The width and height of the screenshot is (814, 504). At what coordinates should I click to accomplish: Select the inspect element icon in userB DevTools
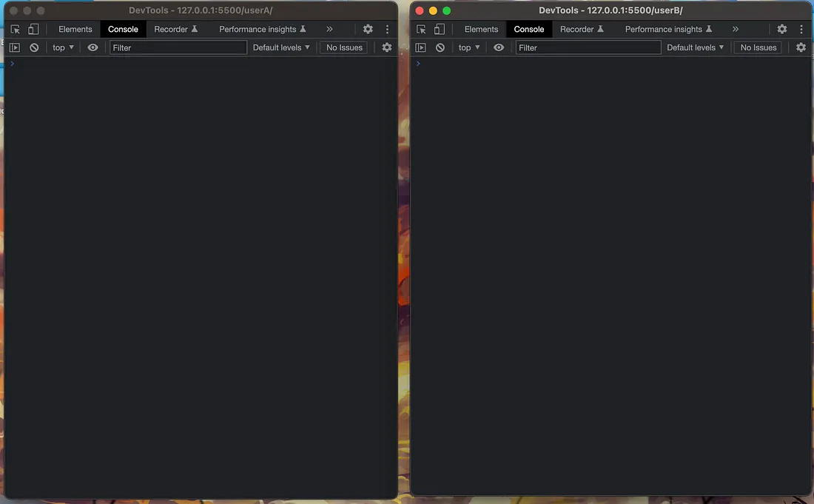[x=421, y=30]
